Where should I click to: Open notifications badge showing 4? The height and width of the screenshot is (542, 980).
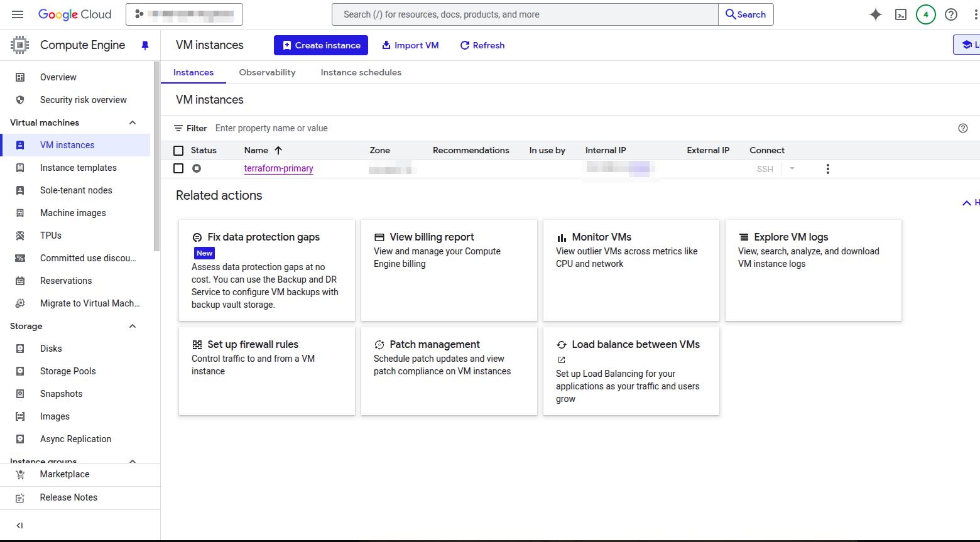point(925,14)
